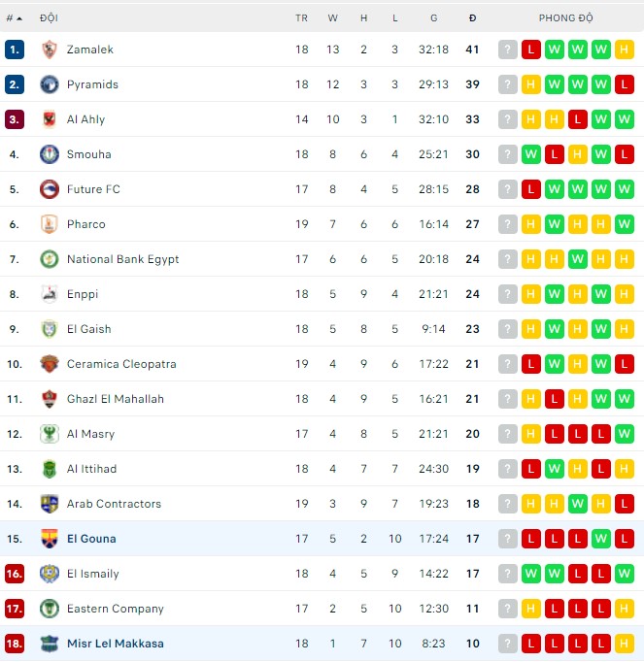The height and width of the screenshot is (662, 644).
Task: Click the El Gouna team badge
Action: [50, 539]
